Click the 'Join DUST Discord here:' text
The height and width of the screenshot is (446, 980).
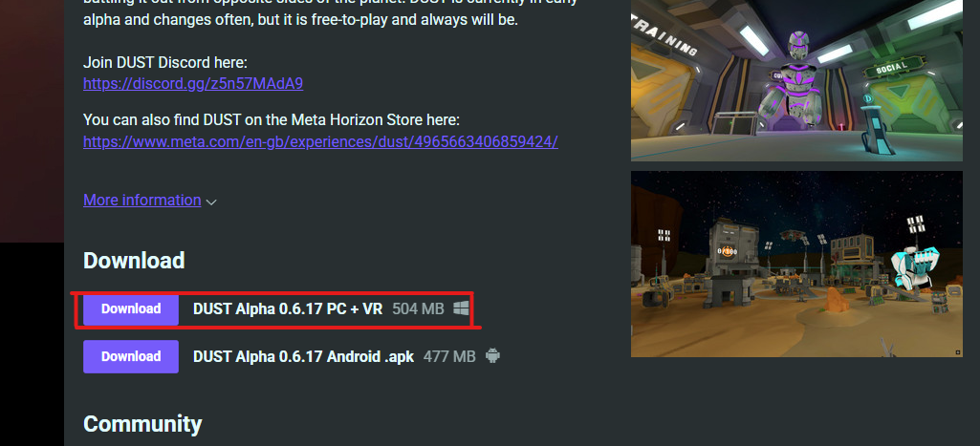coord(165,62)
